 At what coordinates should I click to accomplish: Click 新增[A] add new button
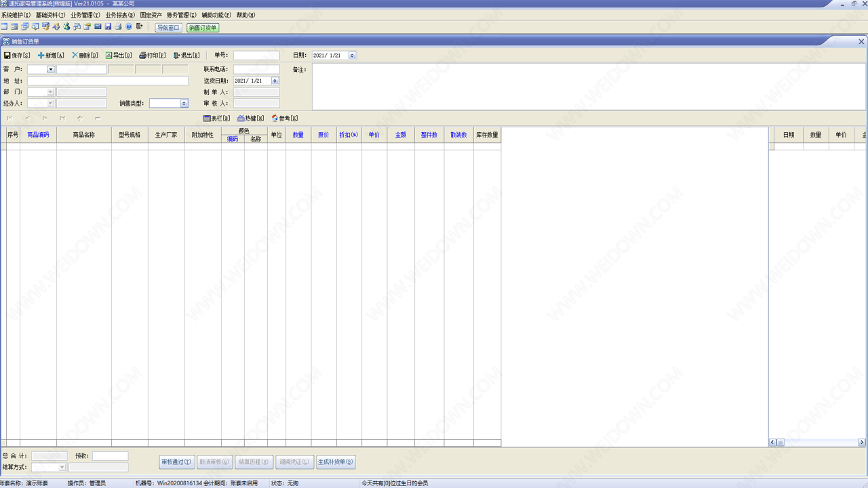(51, 56)
